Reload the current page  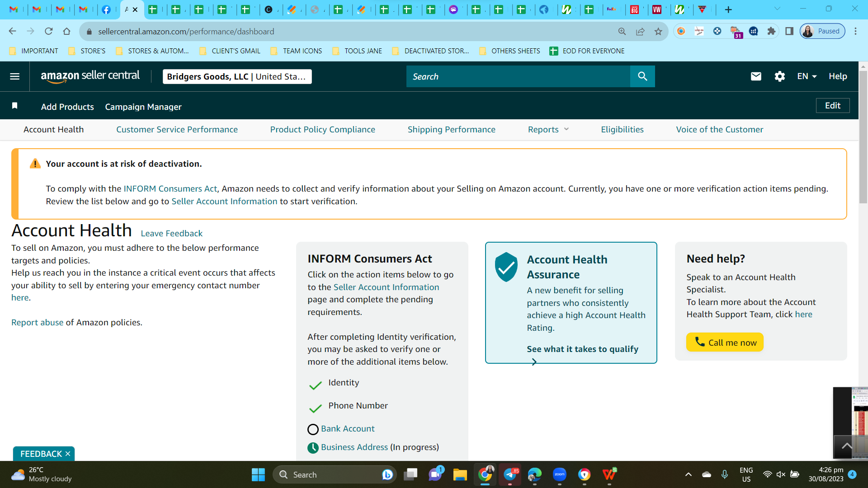pyautogui.click(x=49, y=31)
